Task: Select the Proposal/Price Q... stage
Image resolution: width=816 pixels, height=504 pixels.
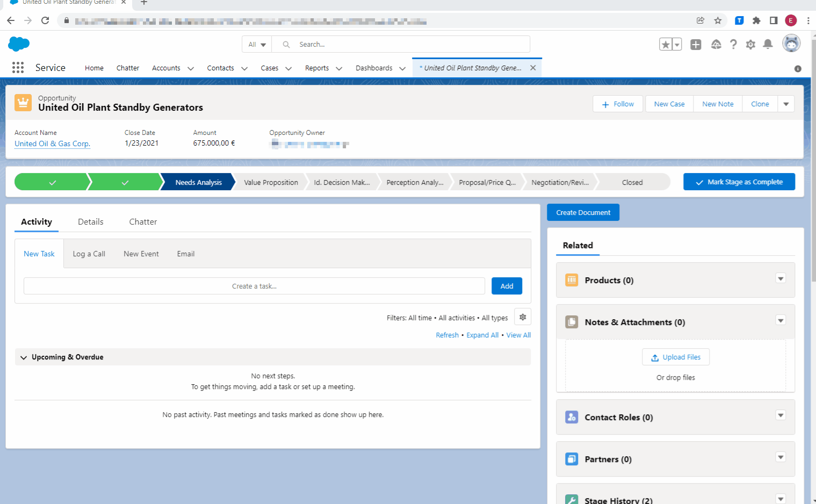Action: (487, 183)
